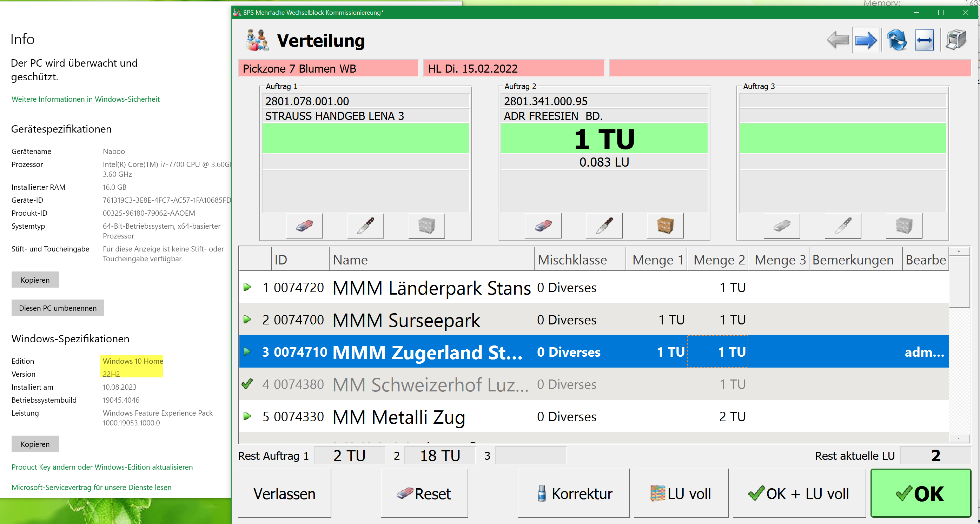Open Weitere Informationen in Windows-Sicherheit link

(86, 99)
